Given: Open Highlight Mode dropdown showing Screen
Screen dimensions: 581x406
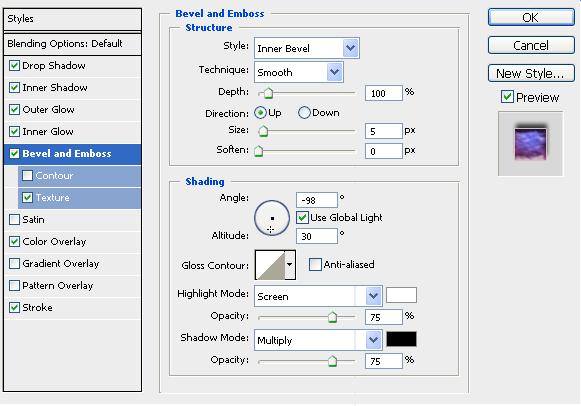Looking at the screenshot, I should (318, 296).
